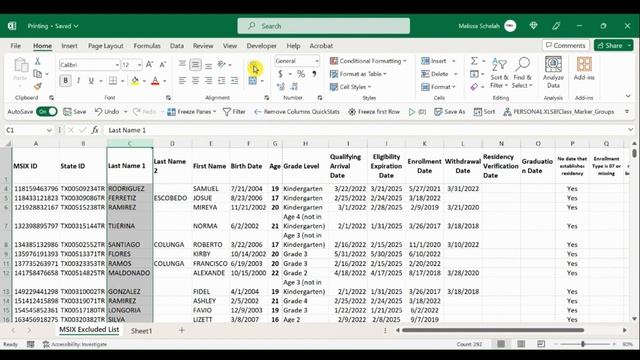The image size is (640, 360).
Task: Open Cell Styles dropdown
Action: pos(350,87)
